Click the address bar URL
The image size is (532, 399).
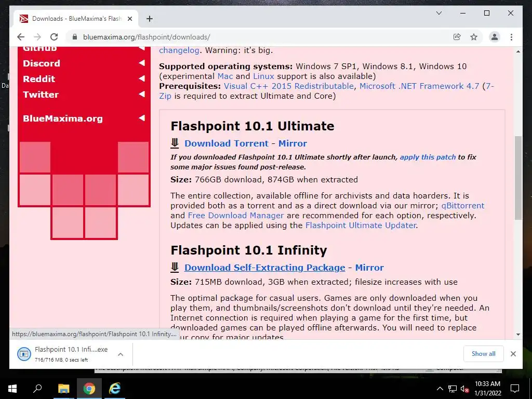point(147,37)
